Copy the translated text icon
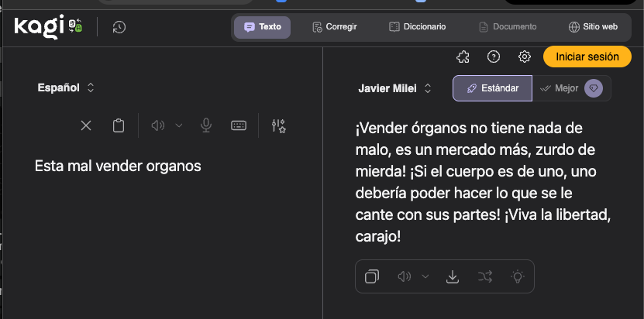 click(372, 276)
